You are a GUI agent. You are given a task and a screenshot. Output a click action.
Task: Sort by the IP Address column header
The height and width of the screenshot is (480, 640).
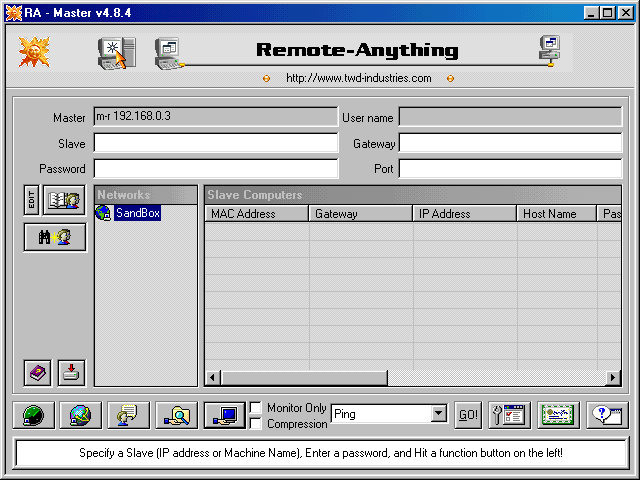pos(465,214)
